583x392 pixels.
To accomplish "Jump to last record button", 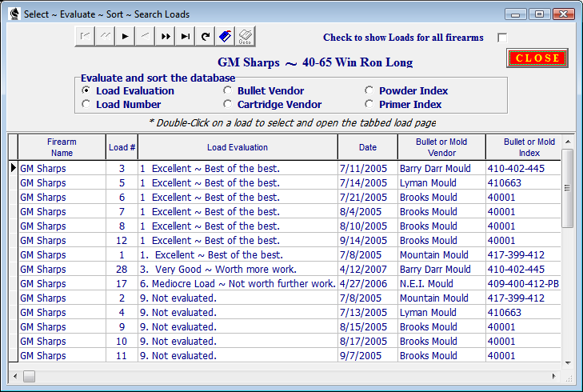I will [x=186, y=36].
